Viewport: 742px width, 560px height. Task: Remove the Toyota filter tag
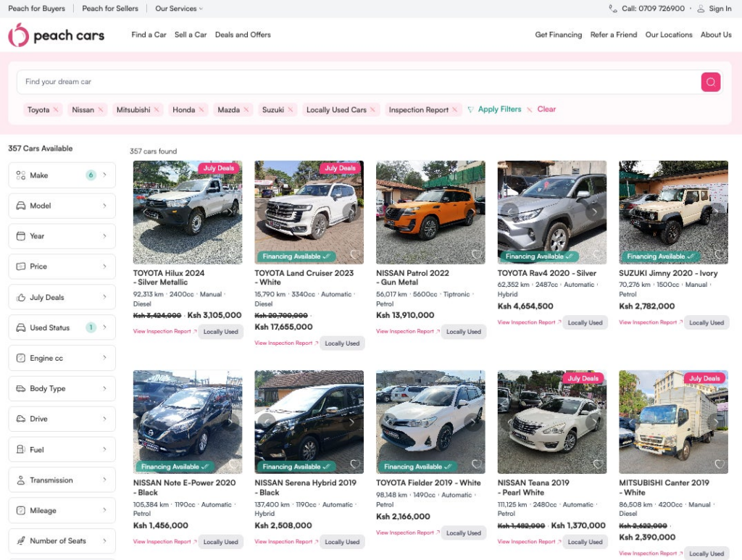click(56, 109)
